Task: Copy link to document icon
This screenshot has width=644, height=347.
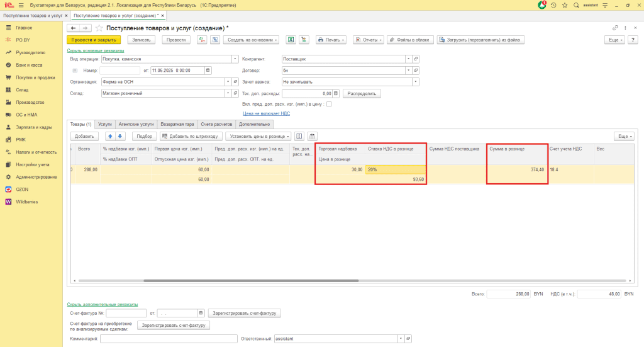Action: tap(615, 28)
